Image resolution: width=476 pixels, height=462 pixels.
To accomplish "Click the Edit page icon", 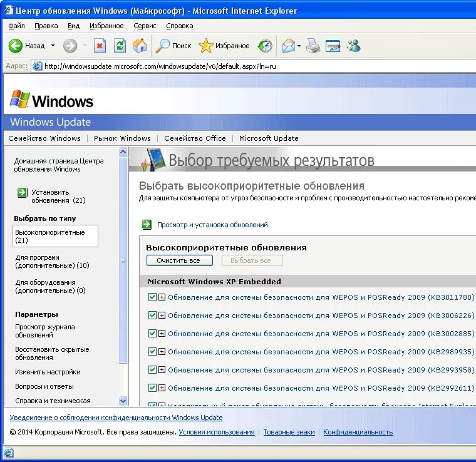I will click(x=333, y=46).
